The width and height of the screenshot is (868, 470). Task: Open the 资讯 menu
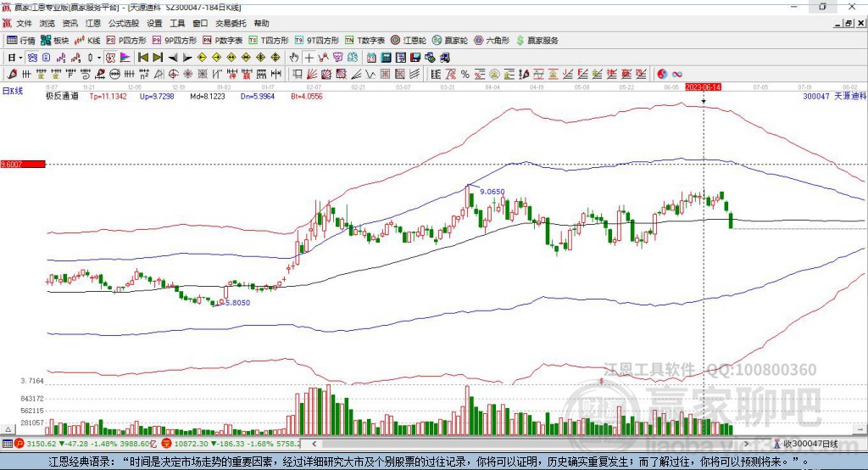[x=70, y=23]
